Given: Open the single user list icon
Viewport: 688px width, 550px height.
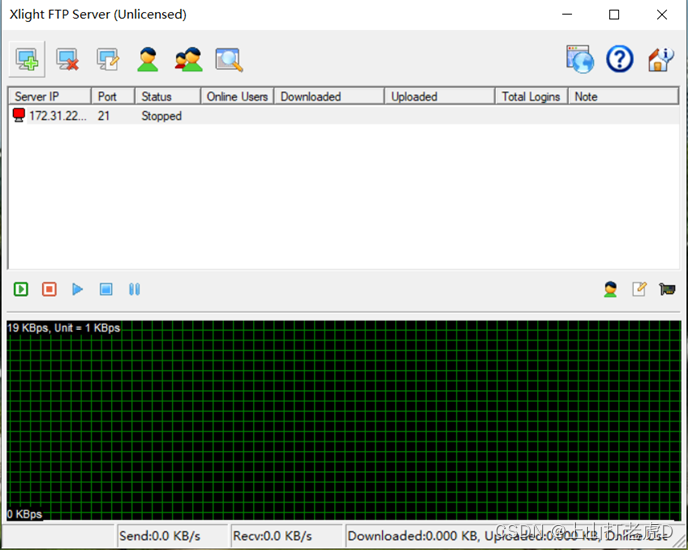Looking at the screenshot, I should pyautogui.click(x=148, y=60).
